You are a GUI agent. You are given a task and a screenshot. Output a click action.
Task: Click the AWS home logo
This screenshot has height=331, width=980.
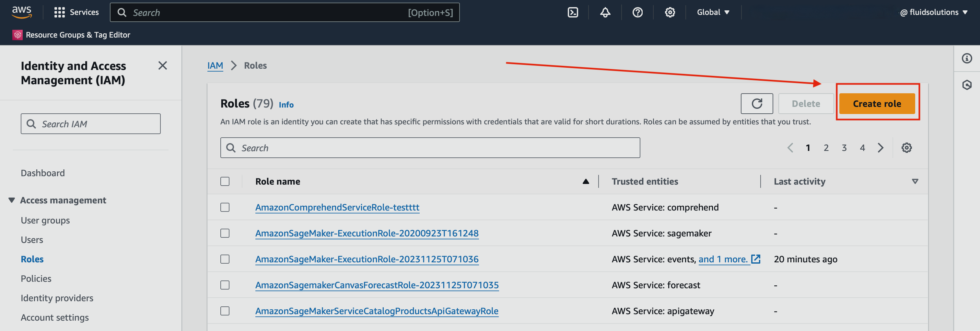22,12
